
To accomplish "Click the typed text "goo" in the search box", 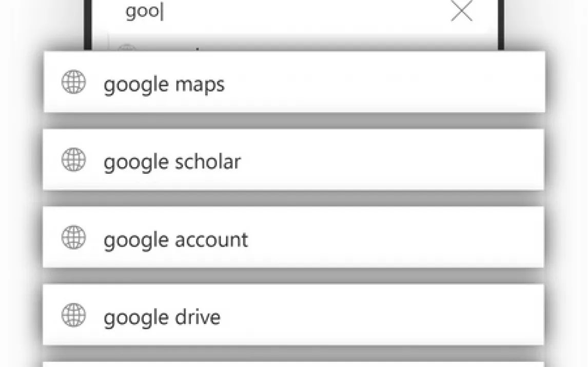I will [x=143, y=12].
